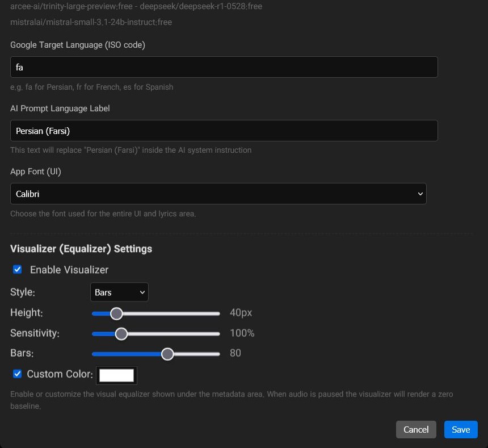Click the mistral-small-3.1-24b-instruct model name
The height and width of the screenshot is (448, 488).
[90, 22]
